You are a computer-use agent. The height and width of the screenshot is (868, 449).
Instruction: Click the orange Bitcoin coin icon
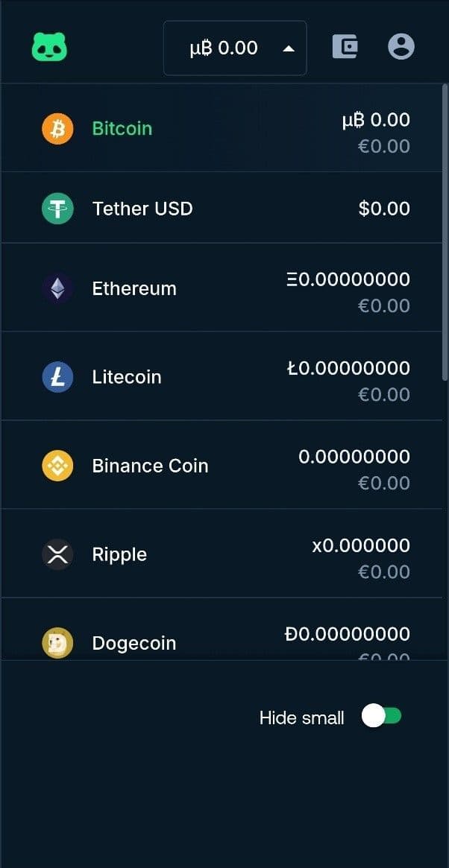(x=57, y=129)
